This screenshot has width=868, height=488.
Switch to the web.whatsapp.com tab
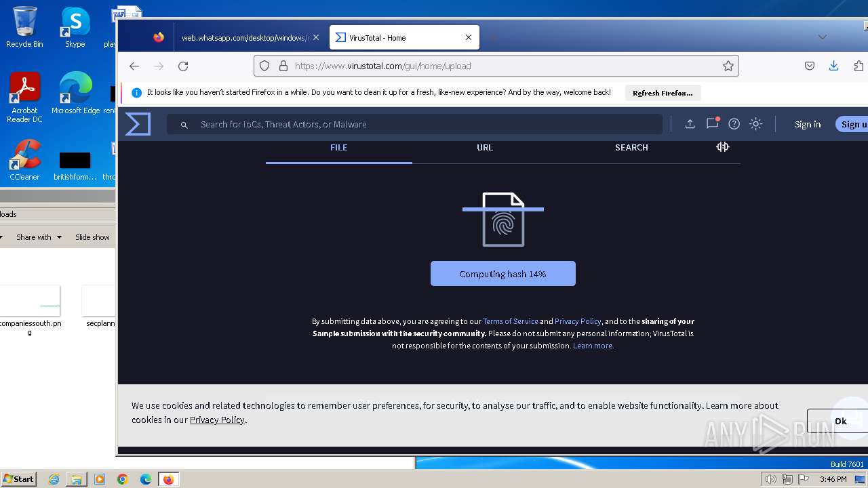click(245, 38)
